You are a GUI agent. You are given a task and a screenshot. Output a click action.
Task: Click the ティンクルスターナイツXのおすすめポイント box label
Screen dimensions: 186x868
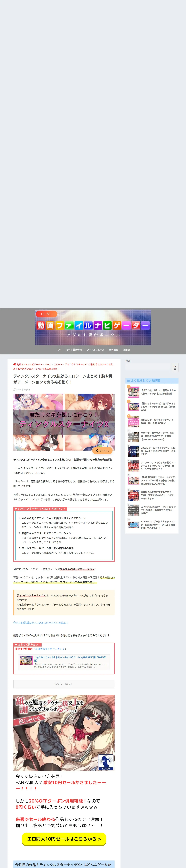(x=40, y=509)
